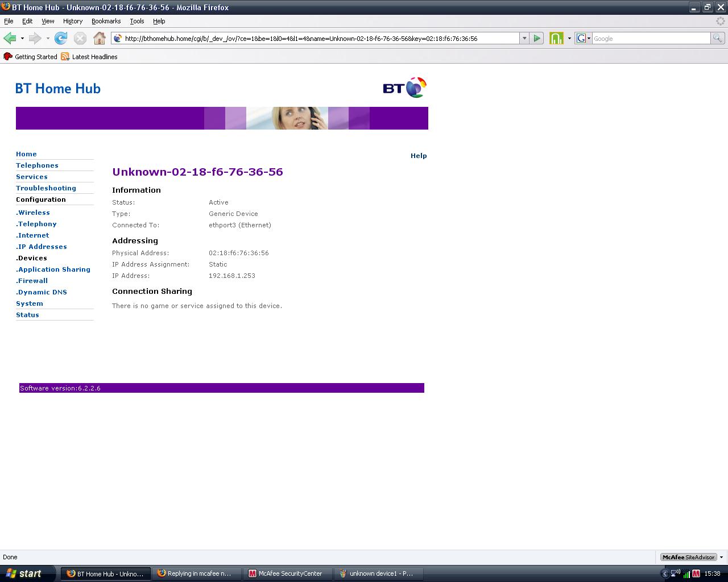Open the .Wireless configuration page

[33, 213]
